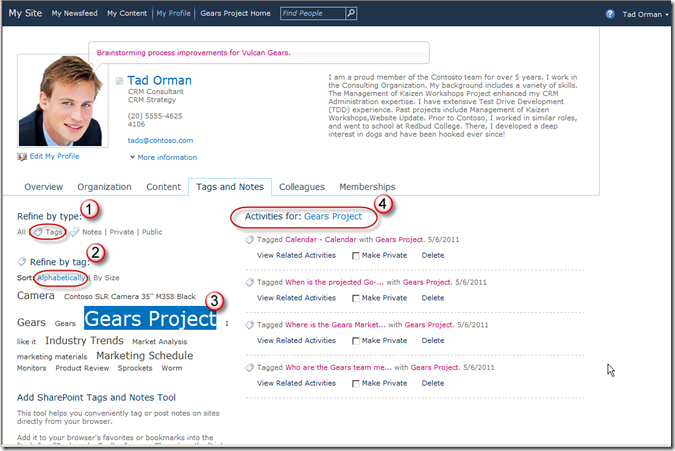This screenshot has width=675, height=451.
Task: Select the Industry Trends tag
Action: pyautogui.click(x=84, y=340)
